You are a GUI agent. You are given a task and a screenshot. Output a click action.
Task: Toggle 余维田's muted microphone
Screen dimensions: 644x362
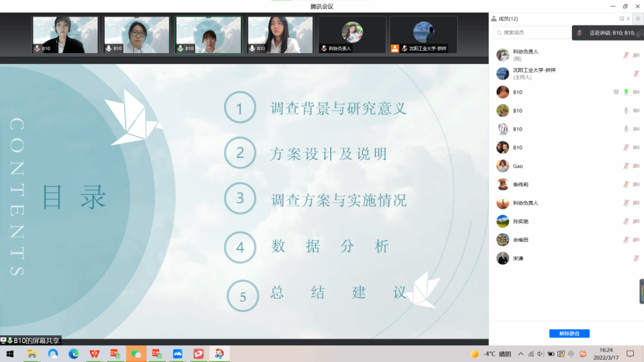pyautogui.click(x=626, y=240)
